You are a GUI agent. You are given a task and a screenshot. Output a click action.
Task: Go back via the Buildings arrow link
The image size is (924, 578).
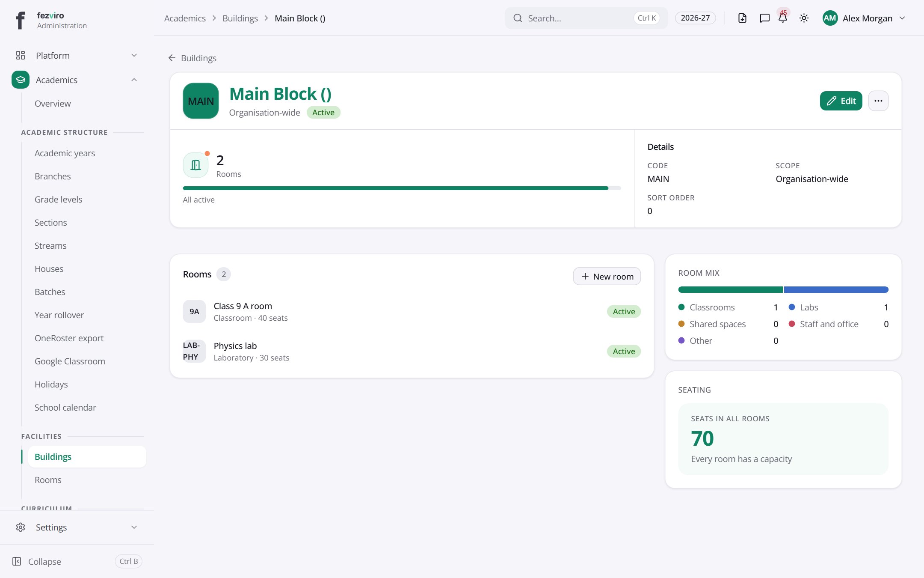coord(192,58)
